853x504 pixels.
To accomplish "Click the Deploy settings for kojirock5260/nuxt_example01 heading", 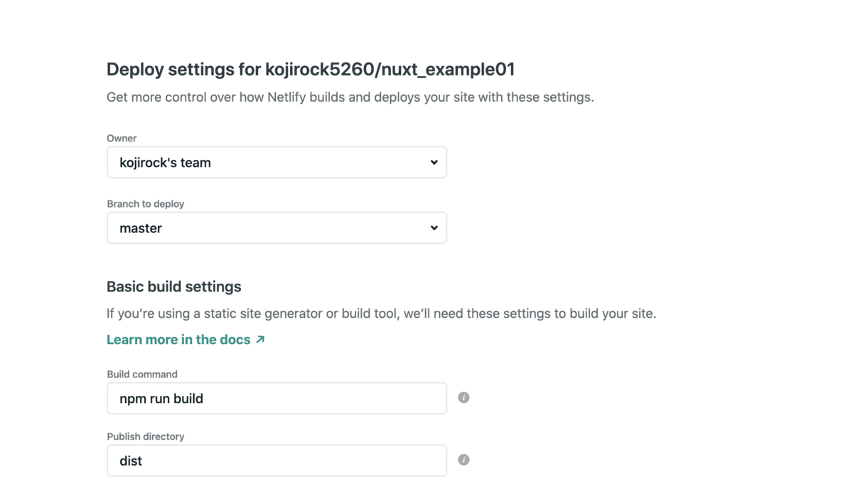I will click(x=311, y=69).
